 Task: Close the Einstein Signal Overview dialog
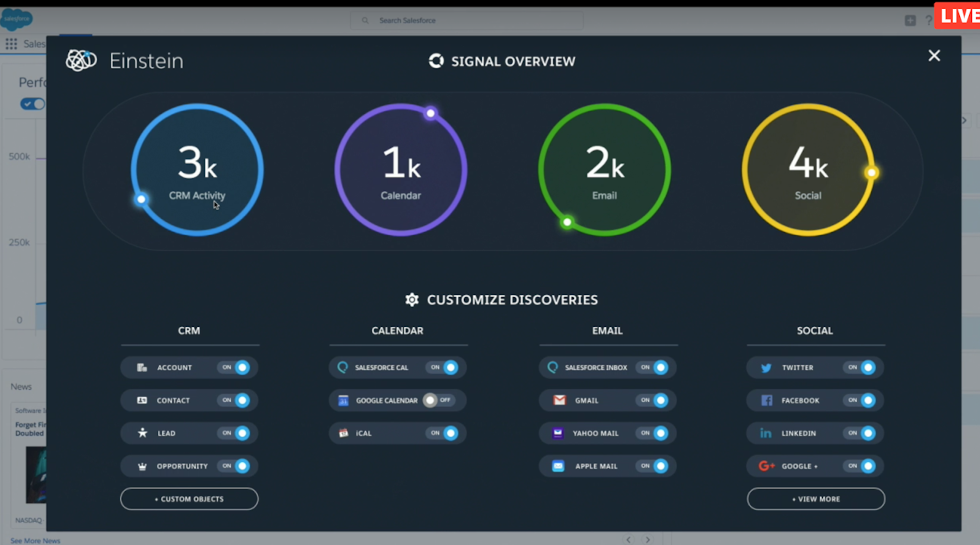point(934,56)
